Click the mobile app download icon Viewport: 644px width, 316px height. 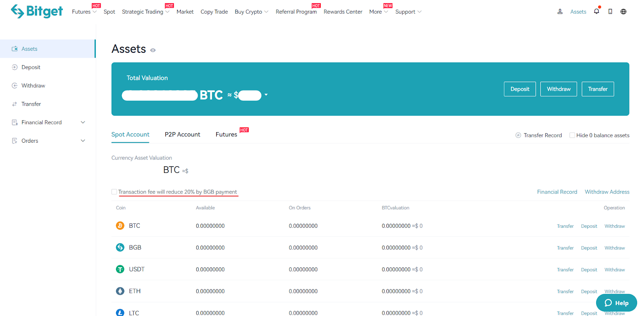tap(610, 12)
